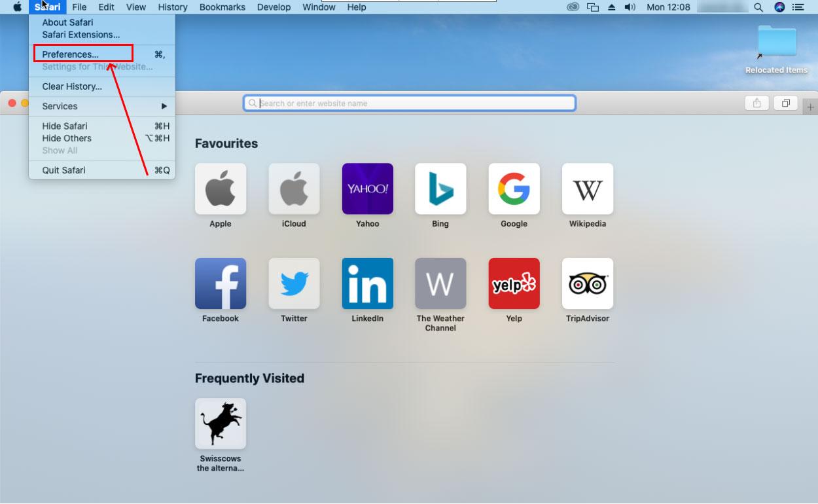Viewport: 818px width, 504px height.
Task: Select About Safari menu entry
Action: tap(102, 22)
